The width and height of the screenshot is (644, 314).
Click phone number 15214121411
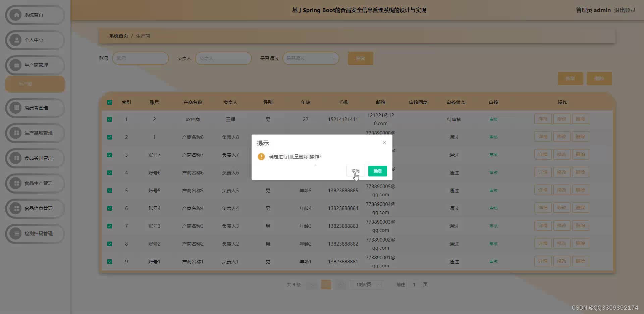coord(343,119)
